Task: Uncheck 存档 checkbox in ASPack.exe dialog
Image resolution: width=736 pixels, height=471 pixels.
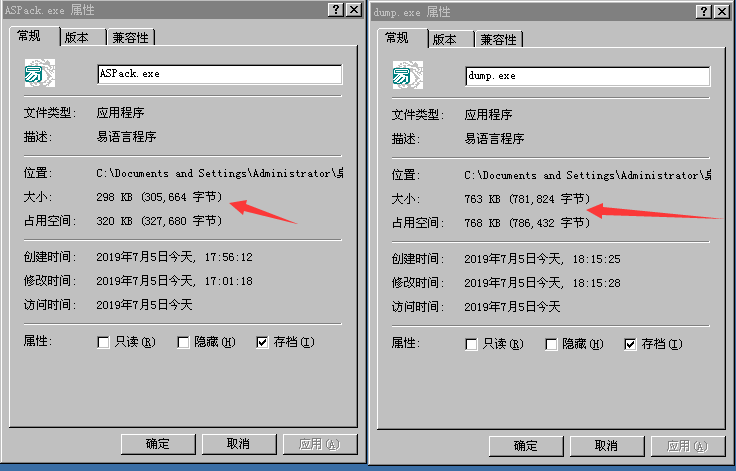Action: [262, 342]
